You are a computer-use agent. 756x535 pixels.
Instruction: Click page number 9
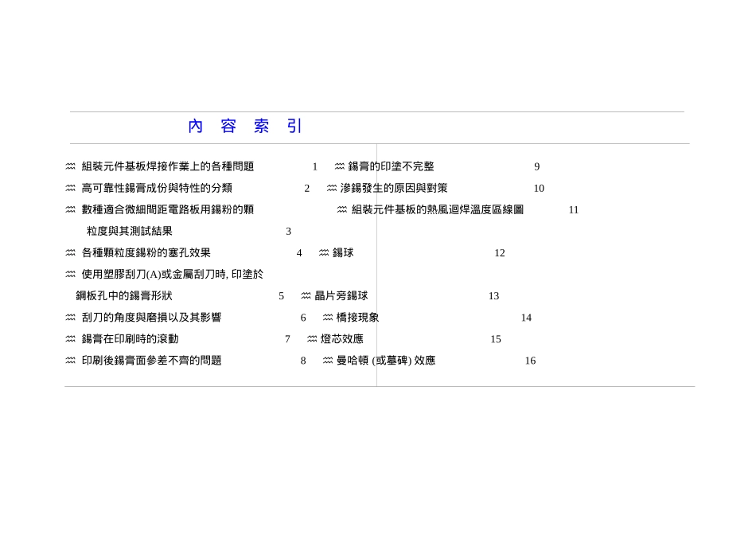click(536, 167)
